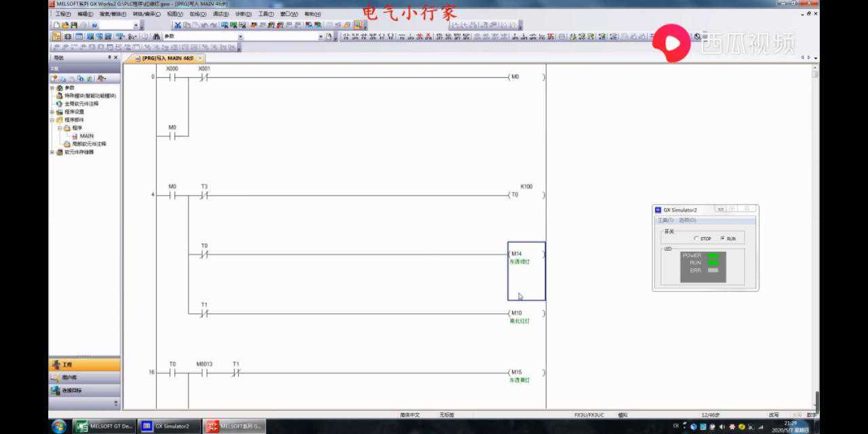The image size is (868, 434).
Task: Click the Start/Stop Simulation toolbar icon
Action: coord(358,25)
